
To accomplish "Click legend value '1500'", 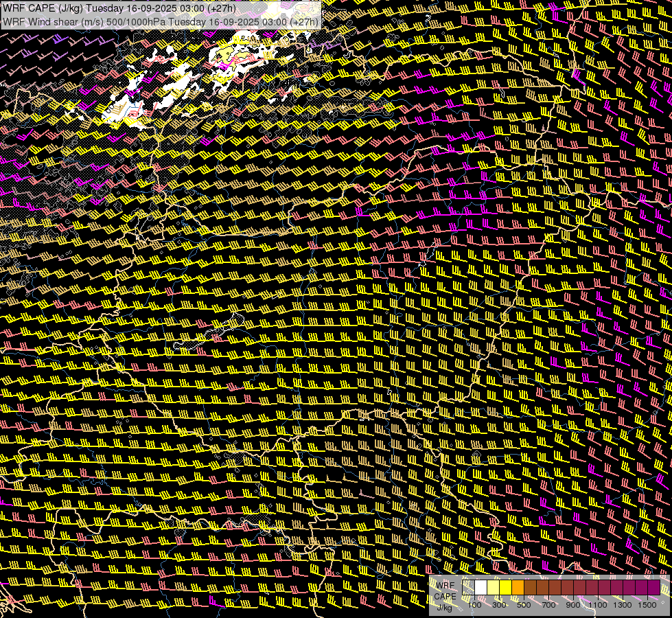I will [x=647, y=605].
